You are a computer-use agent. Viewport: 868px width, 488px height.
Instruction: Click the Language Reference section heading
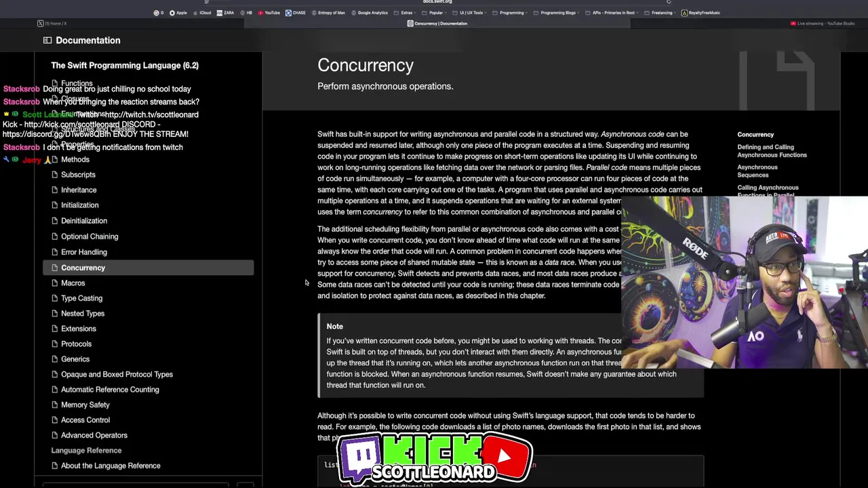point(86,451)
